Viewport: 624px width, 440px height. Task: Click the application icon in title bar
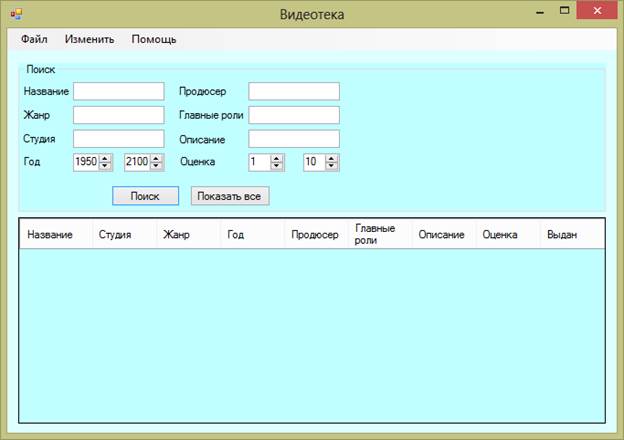tap(15, 12)
